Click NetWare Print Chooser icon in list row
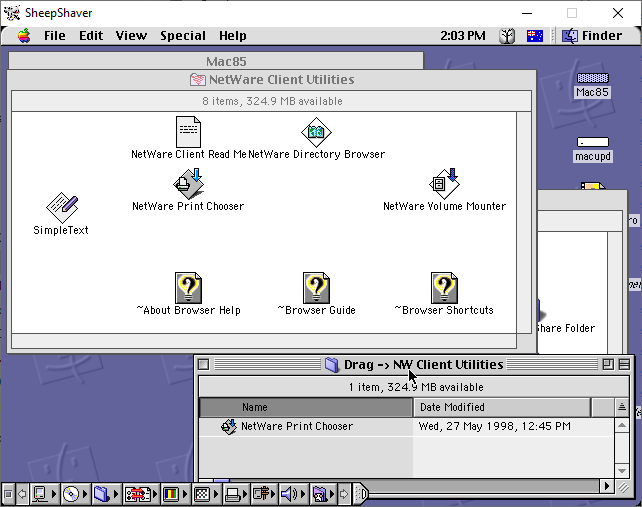 click(228, 426)
